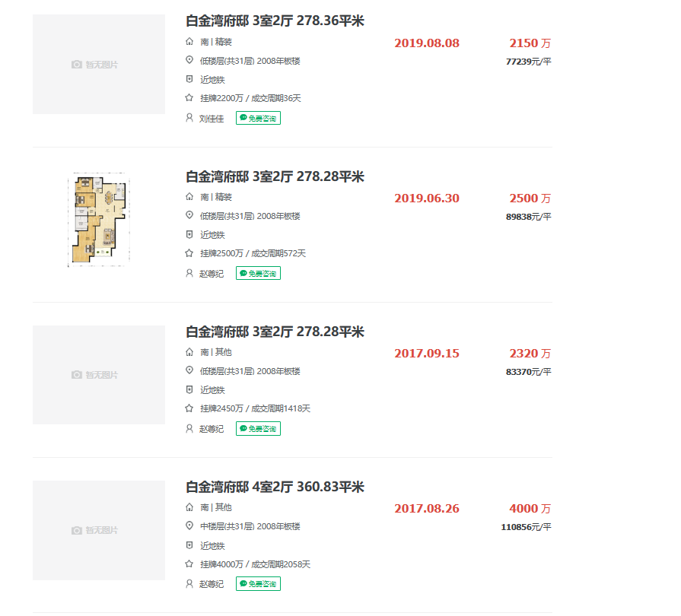Click the subway tag icon in 2017.09.15 listing

(x=189, y=389)
